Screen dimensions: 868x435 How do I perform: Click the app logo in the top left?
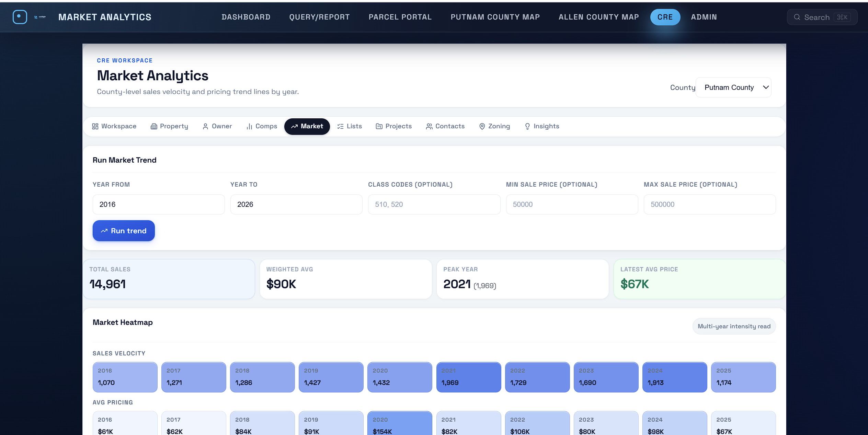pyautogui.click(x=20, y=17)
